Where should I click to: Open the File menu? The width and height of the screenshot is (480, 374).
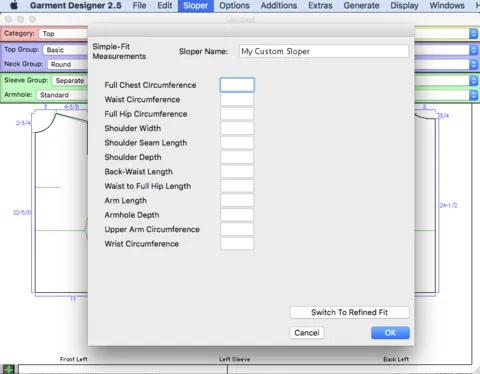click(x=139, y=5)
